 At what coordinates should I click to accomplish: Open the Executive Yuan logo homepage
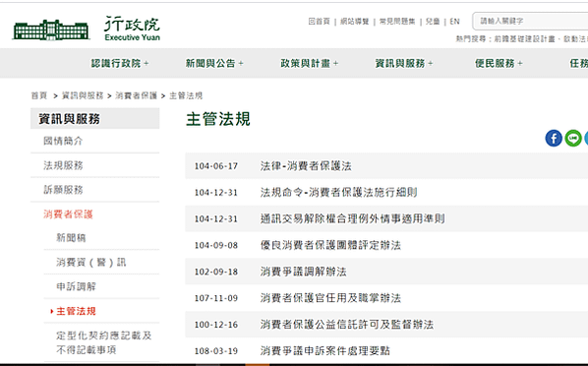[87, 29]
